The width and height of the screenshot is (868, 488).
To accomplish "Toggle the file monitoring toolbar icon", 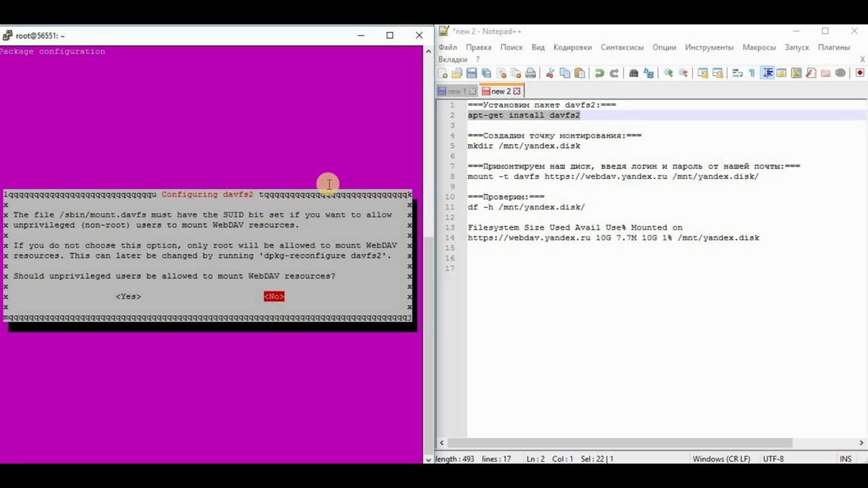I will pos(840,73).
